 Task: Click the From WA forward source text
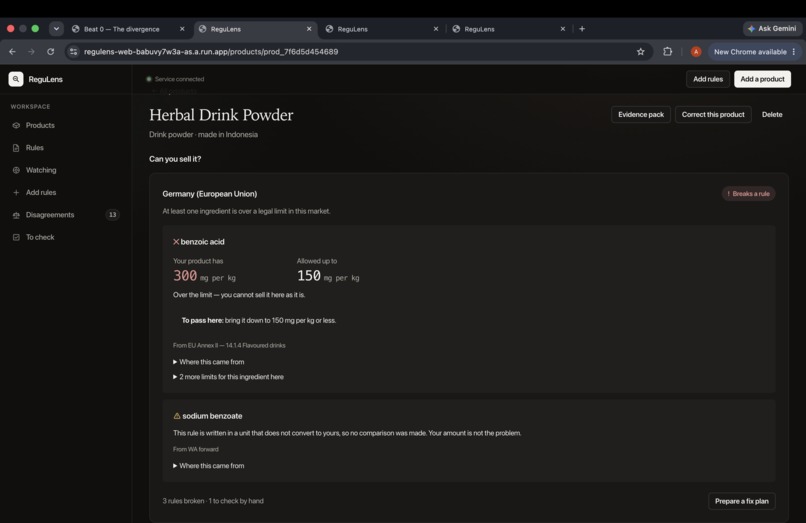[195, 449]
